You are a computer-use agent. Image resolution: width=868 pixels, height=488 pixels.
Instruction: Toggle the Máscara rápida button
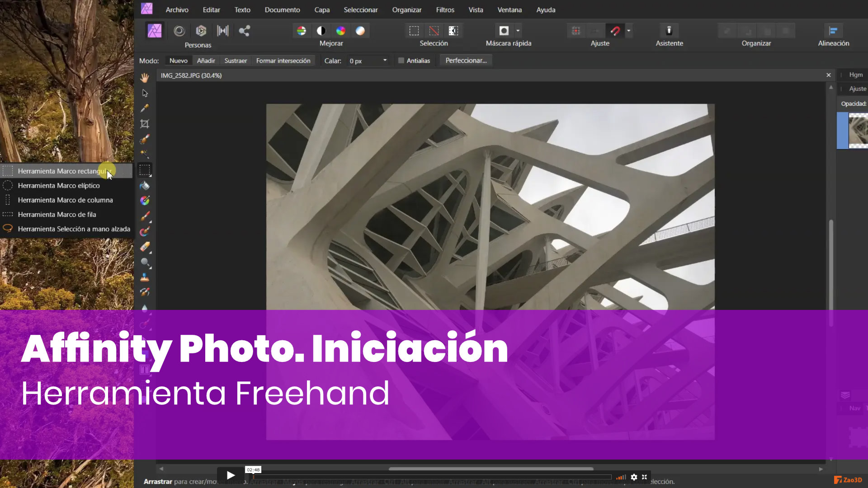pos(504,31)
